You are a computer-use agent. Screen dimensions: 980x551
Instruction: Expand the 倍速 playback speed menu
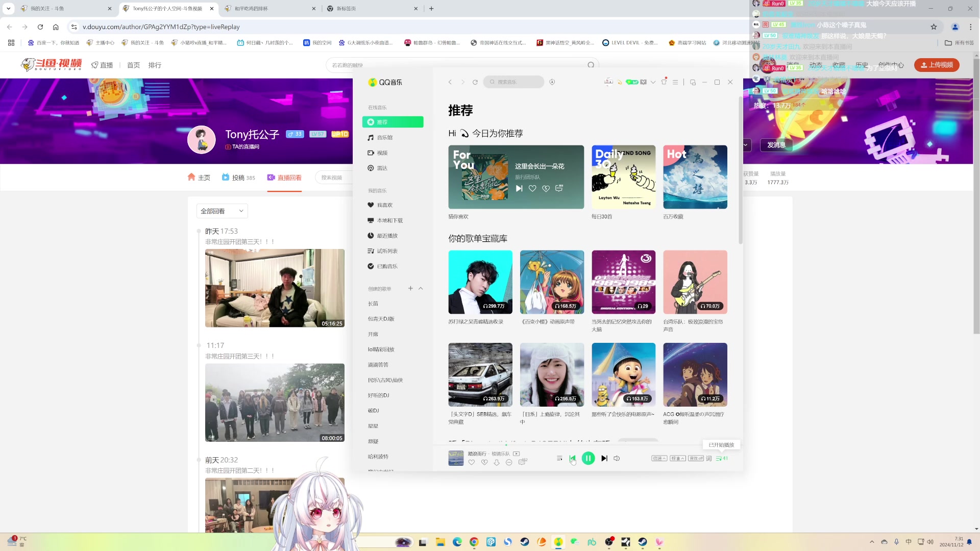659,458
